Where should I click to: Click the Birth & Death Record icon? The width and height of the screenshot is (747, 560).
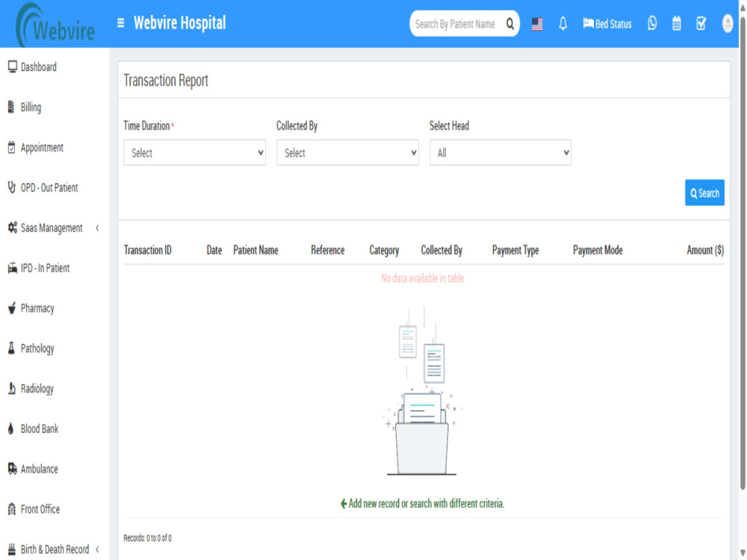tap(12, 549)
